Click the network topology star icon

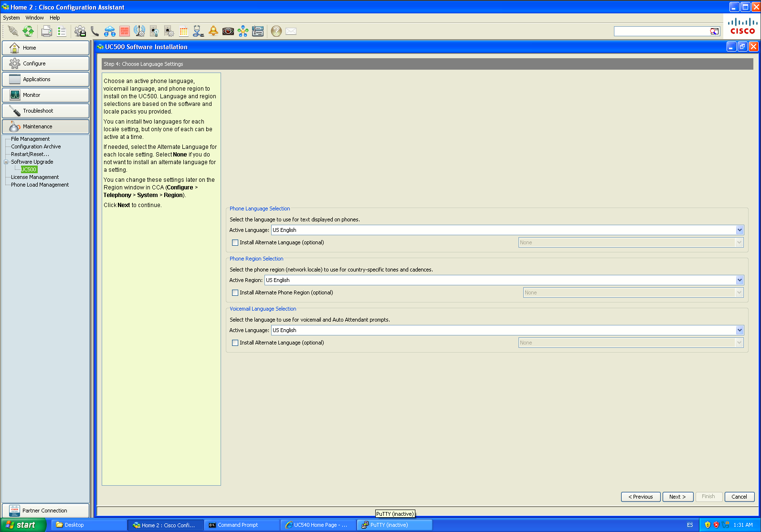(243, 31)
